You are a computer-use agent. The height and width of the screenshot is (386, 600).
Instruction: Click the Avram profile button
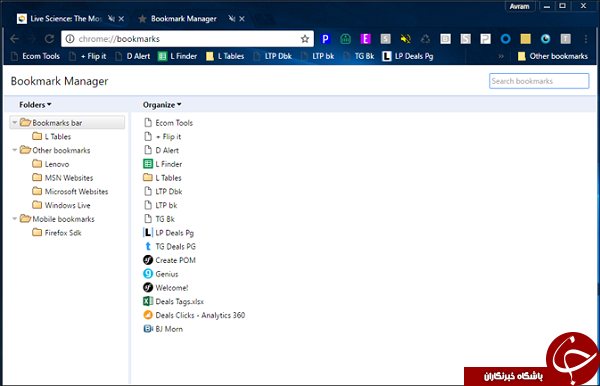tap(519, 7)
